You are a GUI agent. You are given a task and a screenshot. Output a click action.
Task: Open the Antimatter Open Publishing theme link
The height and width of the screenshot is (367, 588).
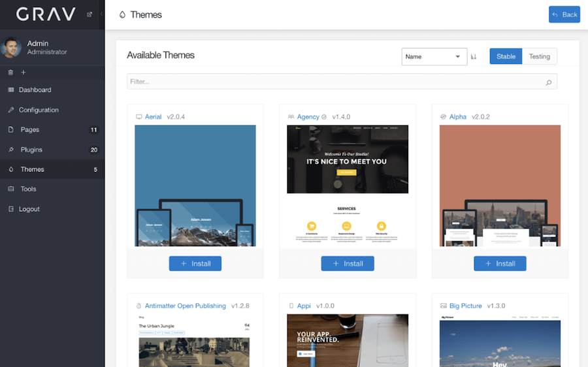click(186, 306)
